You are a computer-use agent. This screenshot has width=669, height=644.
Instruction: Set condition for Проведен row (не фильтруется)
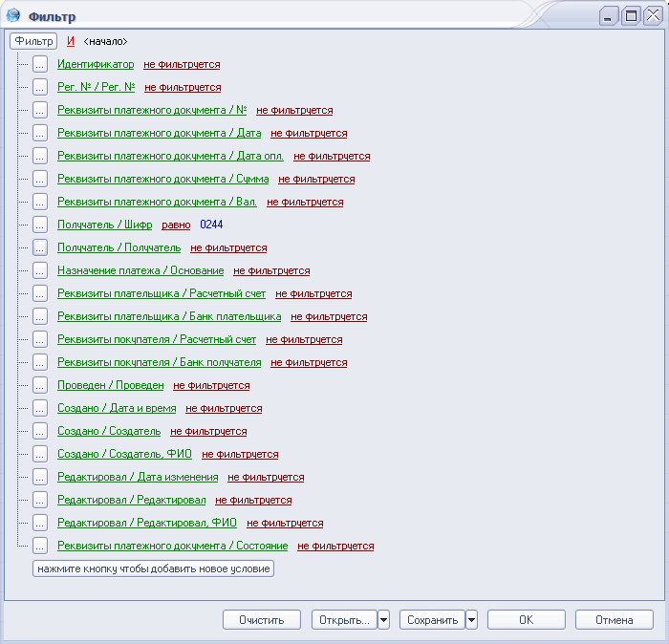point(211,386)
